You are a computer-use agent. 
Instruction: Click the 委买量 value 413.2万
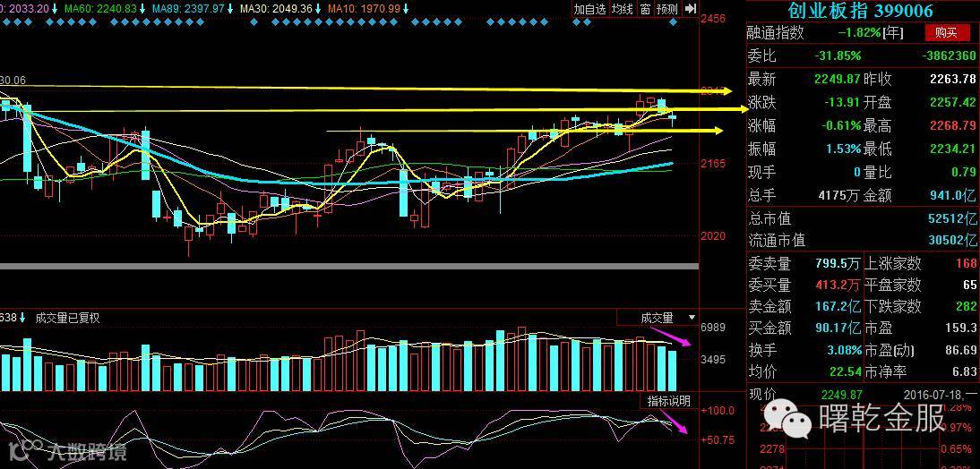(x=838, y=285)
